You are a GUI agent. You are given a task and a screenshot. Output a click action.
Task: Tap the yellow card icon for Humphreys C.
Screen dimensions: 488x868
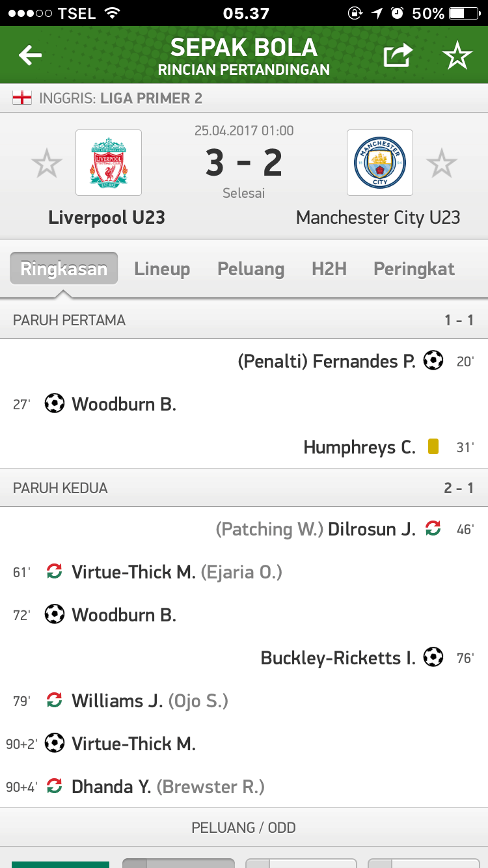coord(433,447)
